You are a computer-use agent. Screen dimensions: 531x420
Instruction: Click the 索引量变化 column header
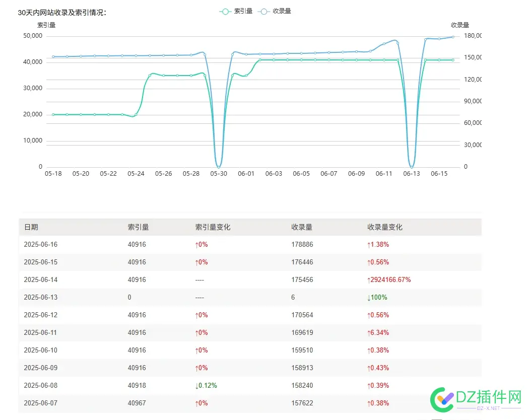pyautogui.click(x=213, y=227)
